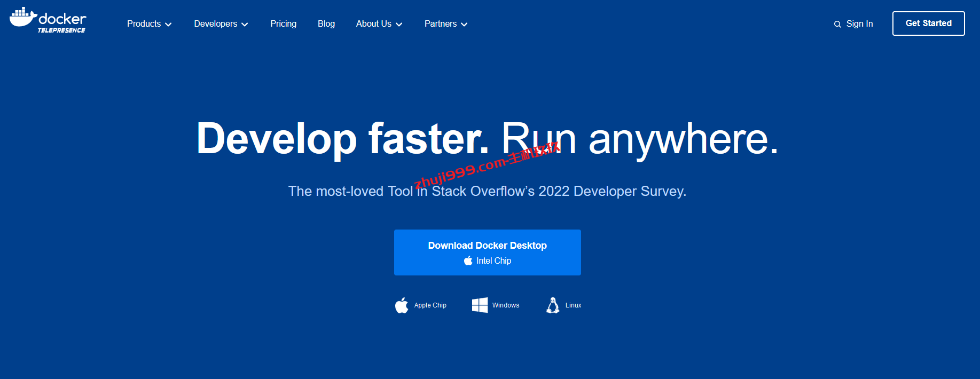Expand the Partners chevron
The width and height of the screenshot is (980, 379).
click(x=464, y=25)
